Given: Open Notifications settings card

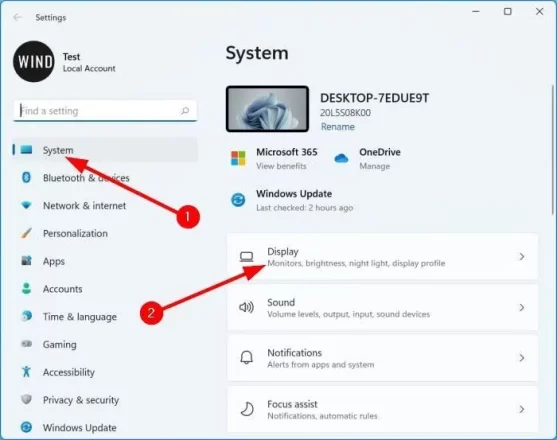Looking at the screenshot, I should 383,358.
